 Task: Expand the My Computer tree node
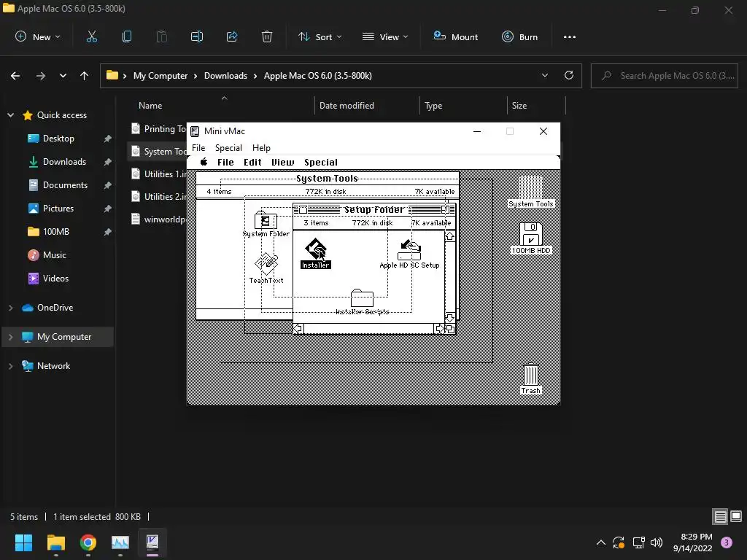[x=10, y=337]
